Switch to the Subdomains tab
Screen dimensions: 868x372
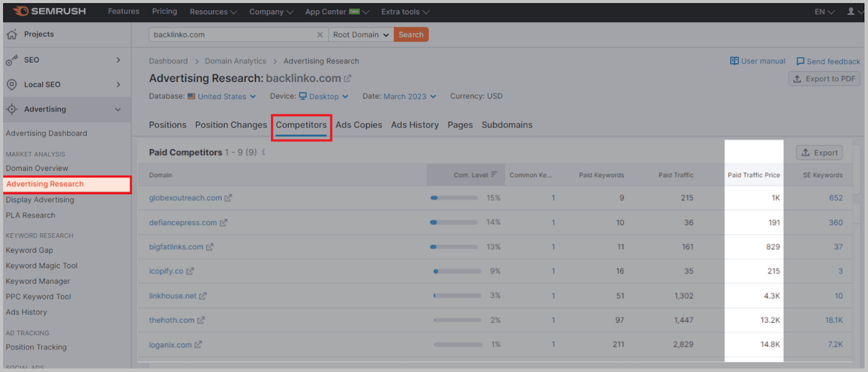[507, 125]
